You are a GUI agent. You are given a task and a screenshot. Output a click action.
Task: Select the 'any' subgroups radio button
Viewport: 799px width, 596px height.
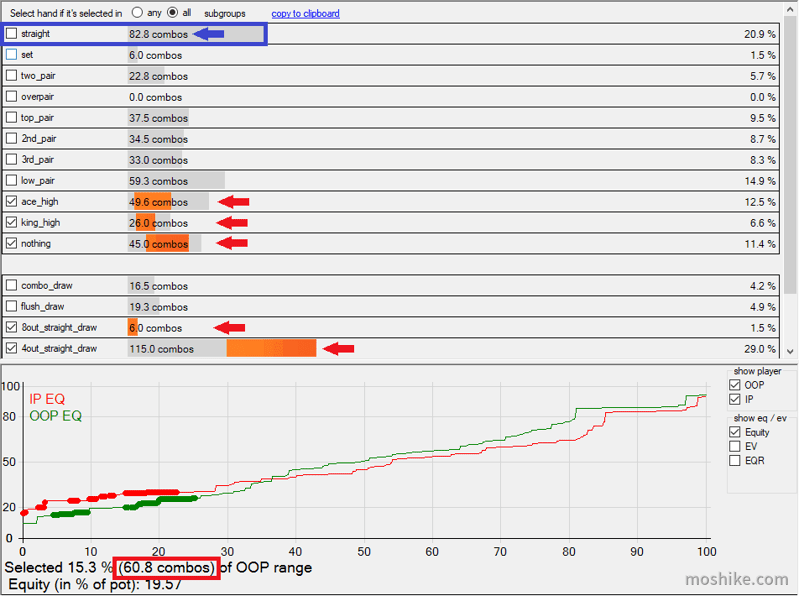[x=137, y=13]
